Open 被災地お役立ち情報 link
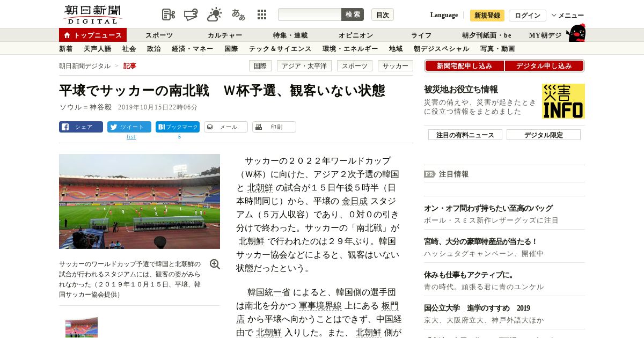The width and height of the screenshot is (644, 338). coord(461,89)
